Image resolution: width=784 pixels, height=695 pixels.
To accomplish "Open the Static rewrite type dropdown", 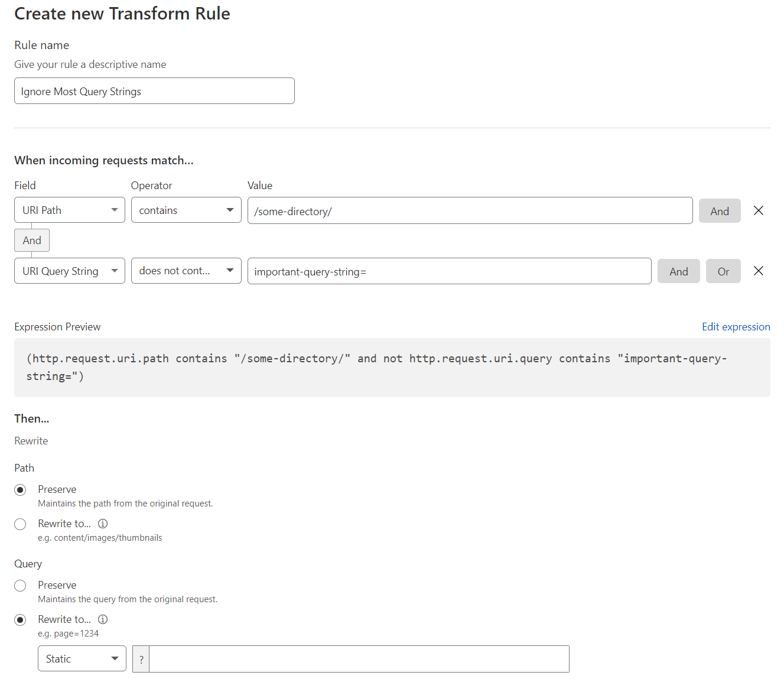I will point(82,658).
